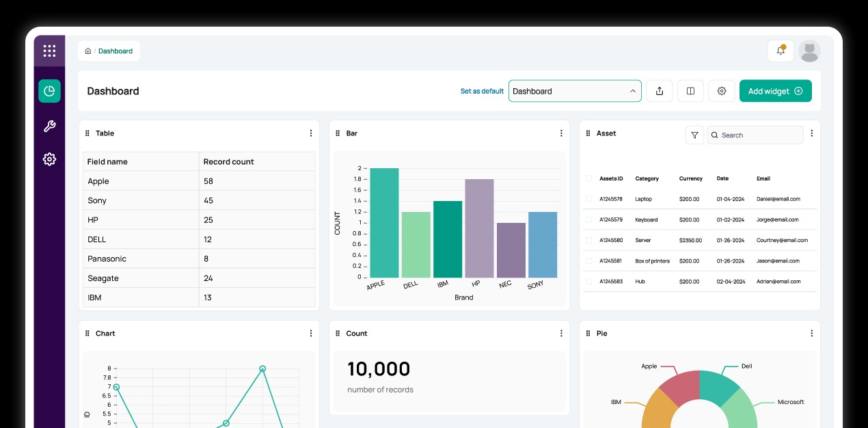Image resolution: width=868 pixels, height=428 pixels.
Task: Click the share/export dashboard icon
Action: (x=660, y=91)
